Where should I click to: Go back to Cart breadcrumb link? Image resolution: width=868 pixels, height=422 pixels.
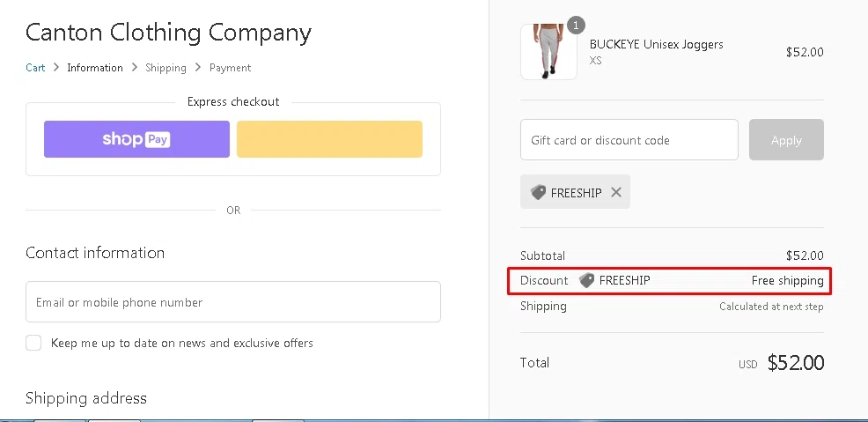[35, 68]
